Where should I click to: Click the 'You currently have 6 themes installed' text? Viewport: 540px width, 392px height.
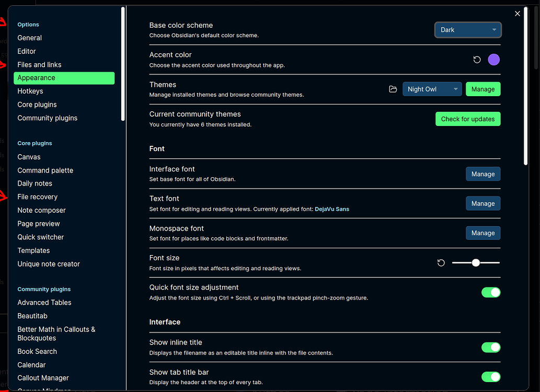200,125
